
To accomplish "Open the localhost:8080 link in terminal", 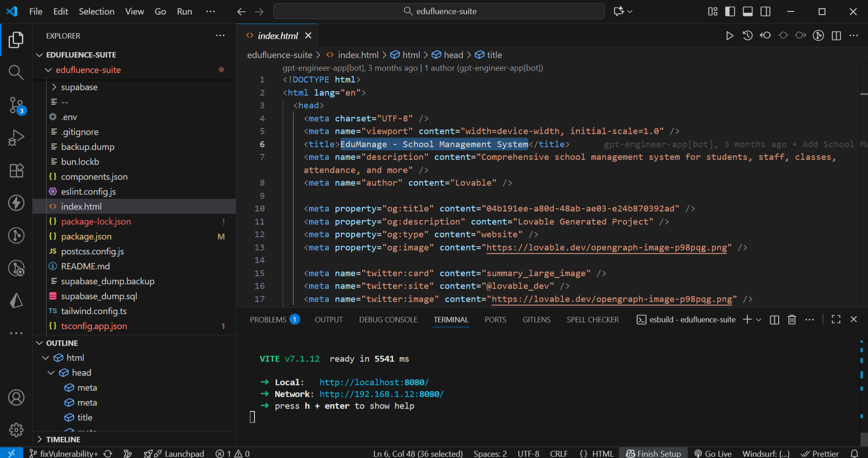I will coord(374,382).
